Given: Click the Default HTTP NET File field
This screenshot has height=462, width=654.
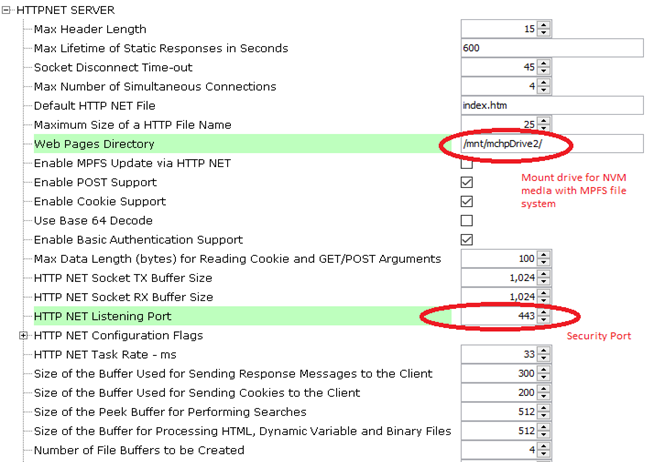Looking at the screenshot, I should (550, 106).
